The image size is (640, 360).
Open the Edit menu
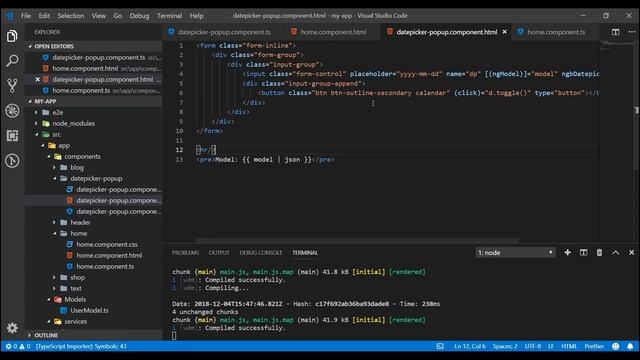(x=44, y=16)
